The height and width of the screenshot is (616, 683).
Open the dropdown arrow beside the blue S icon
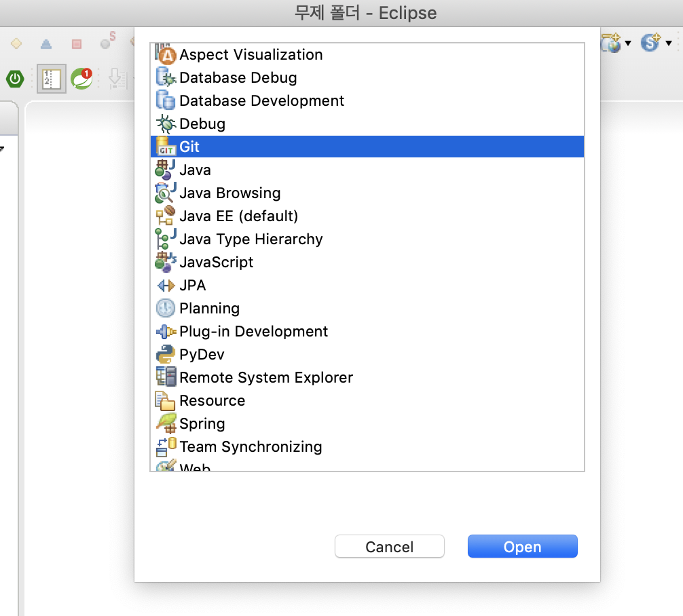click(x=669, y=43)
